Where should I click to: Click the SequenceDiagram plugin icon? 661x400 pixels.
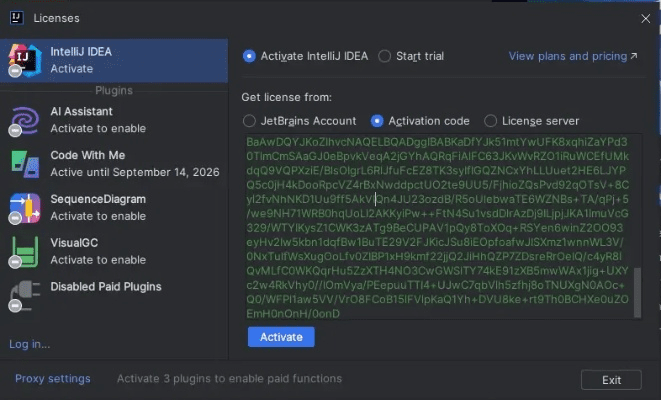pyautogui.click(x=24, y=207)
